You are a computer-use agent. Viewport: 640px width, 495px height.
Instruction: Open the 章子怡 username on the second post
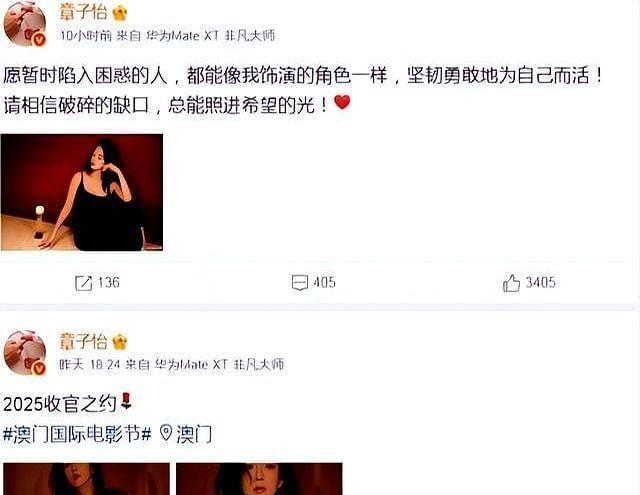[x=83, y=341]
